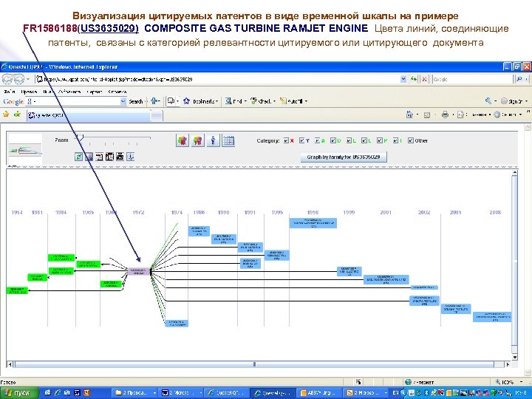Open the Файл menu

point(10,92)
